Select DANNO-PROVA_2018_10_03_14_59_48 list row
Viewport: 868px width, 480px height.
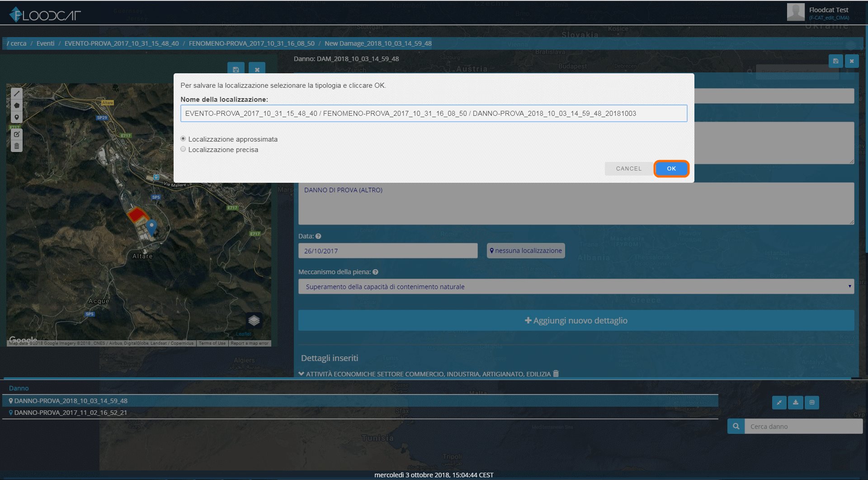click(x=360, y=401)
